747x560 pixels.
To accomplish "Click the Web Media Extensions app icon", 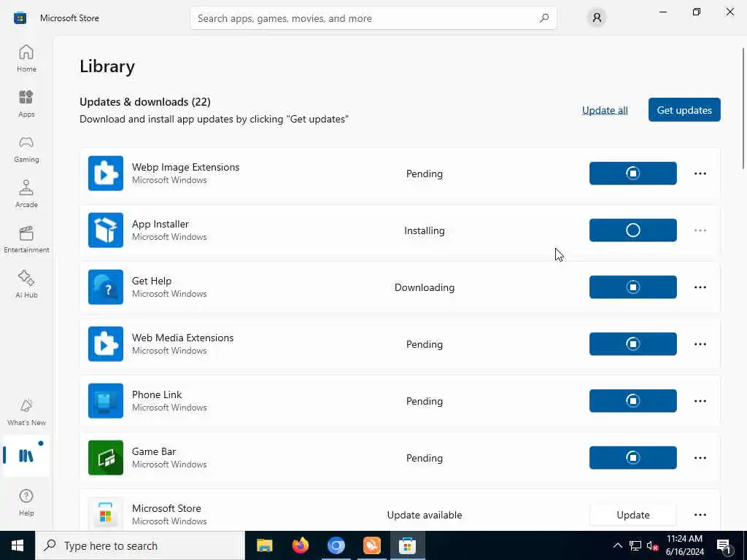I will click(106, 344).
